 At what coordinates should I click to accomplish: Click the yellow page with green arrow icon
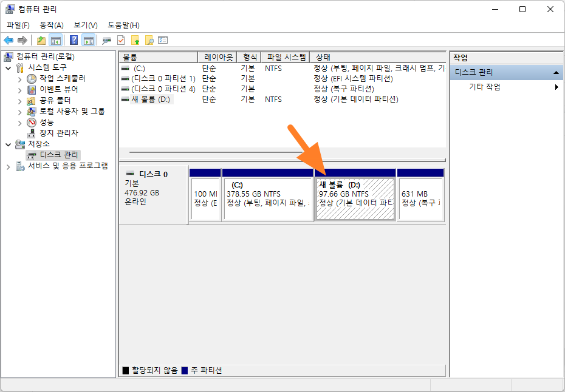point(135,40)
